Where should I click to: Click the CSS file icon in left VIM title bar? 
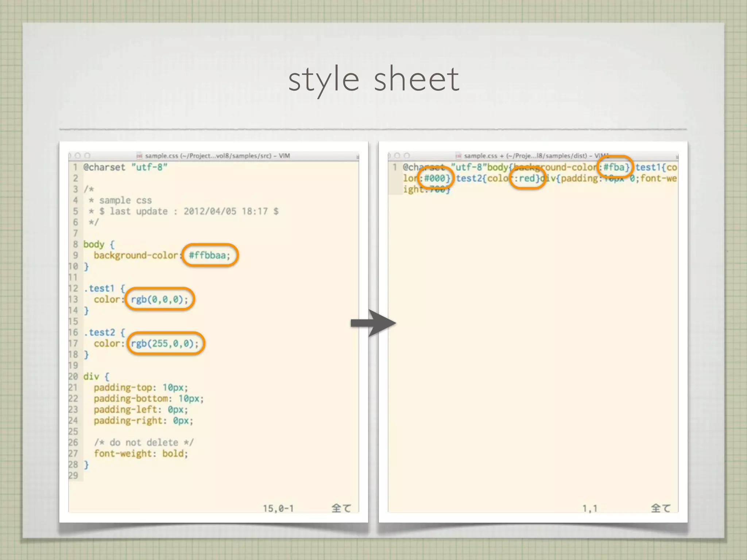[139, 156]
